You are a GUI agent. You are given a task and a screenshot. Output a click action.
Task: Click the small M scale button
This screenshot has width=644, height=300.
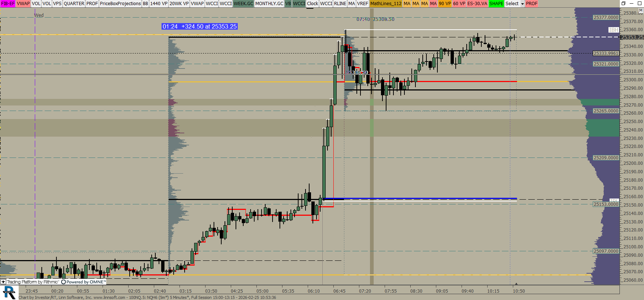(x=640, y=11)
